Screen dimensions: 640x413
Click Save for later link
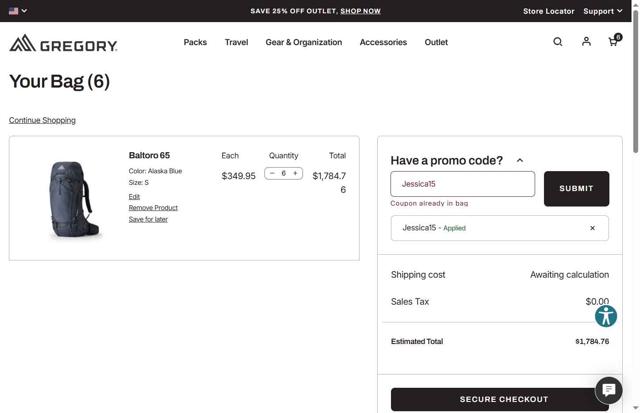point(148,220)
